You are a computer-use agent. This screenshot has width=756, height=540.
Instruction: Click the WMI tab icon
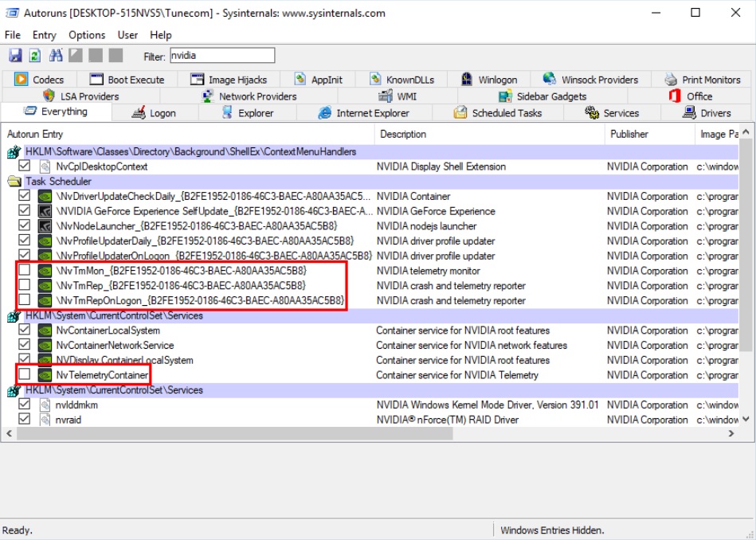[x=386, y=96]
